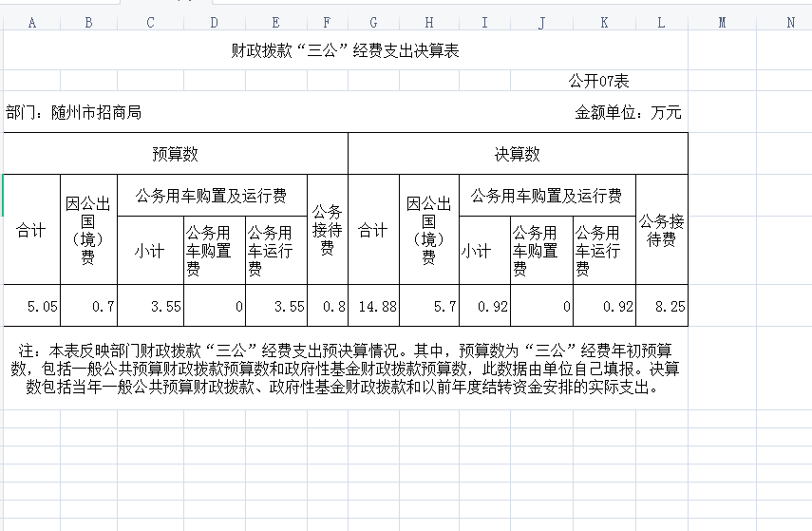
Task: Click the note paragraph starting with "注："
Action: tap(346, 369)
